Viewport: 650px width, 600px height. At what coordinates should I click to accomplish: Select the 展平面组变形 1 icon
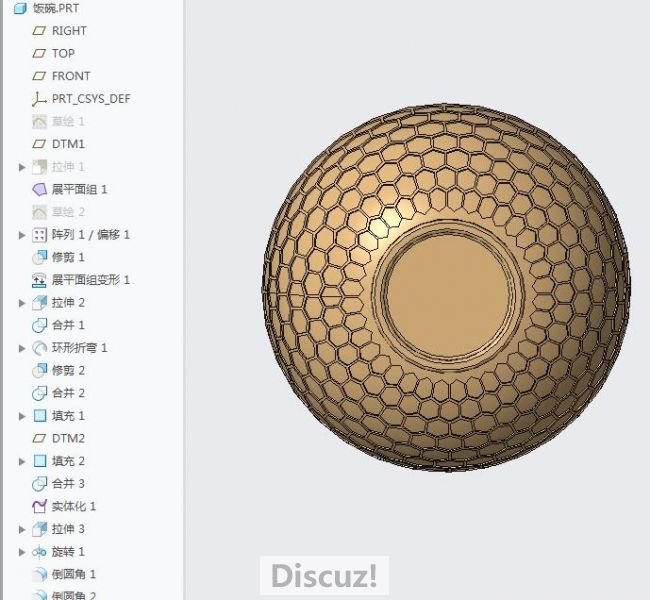point(39,280)
